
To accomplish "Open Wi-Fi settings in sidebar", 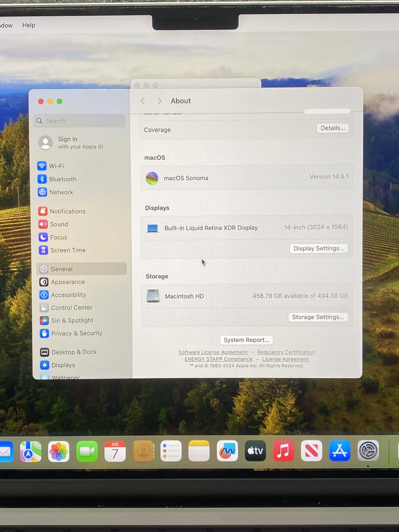I will pos(51,166).
